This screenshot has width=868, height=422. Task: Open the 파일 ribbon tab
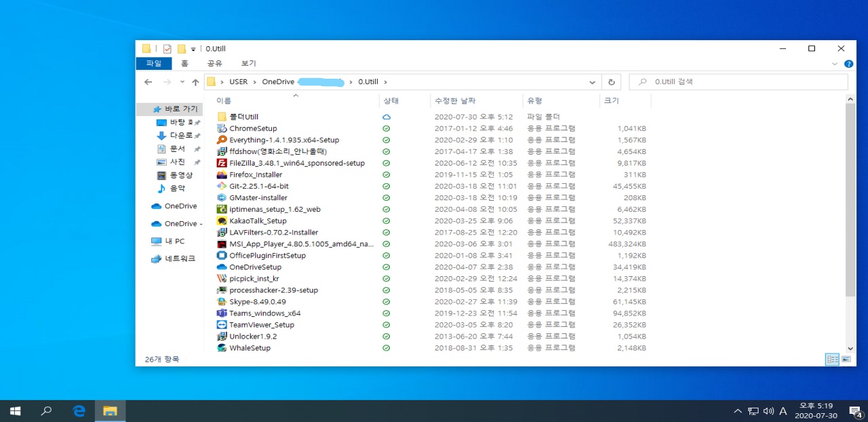pos(154,64)
